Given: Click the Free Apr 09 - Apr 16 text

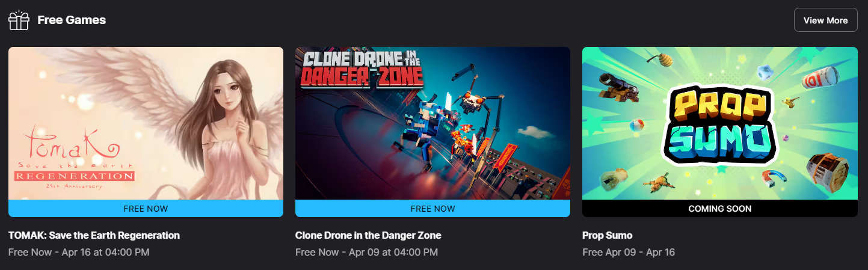Looking at the screenshot, I should point(629,252).
